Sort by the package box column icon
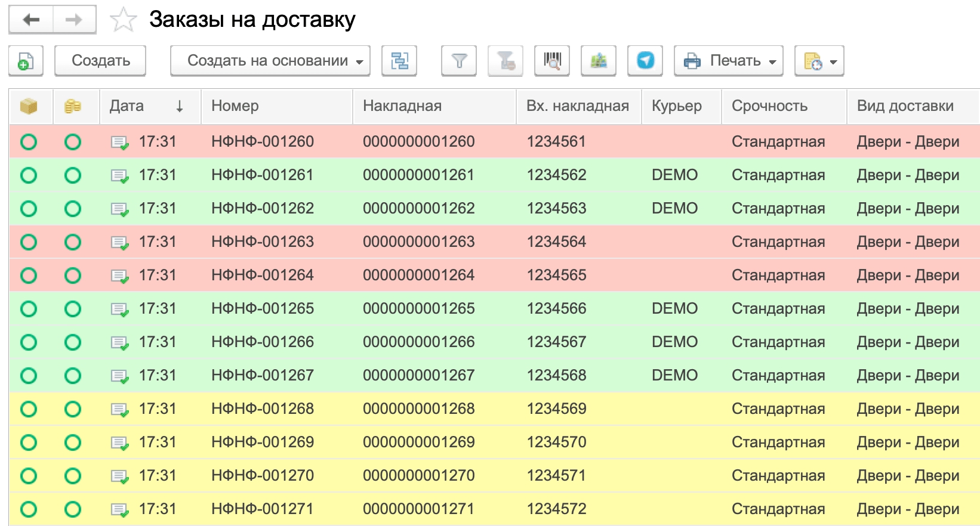Image resolution: width=980 pixels, height=526 pixels. (29, 106)
